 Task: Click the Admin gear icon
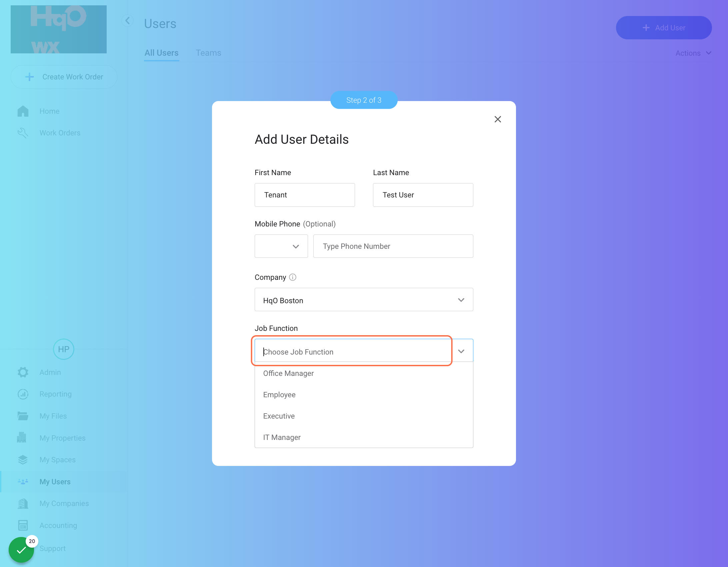click(23, 372)
